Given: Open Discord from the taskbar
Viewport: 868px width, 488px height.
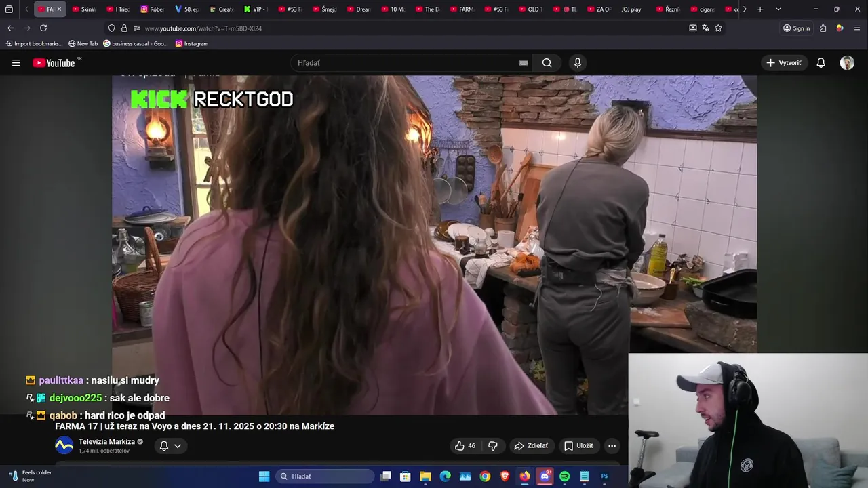Looking at the screenshot, I should 545,476.
